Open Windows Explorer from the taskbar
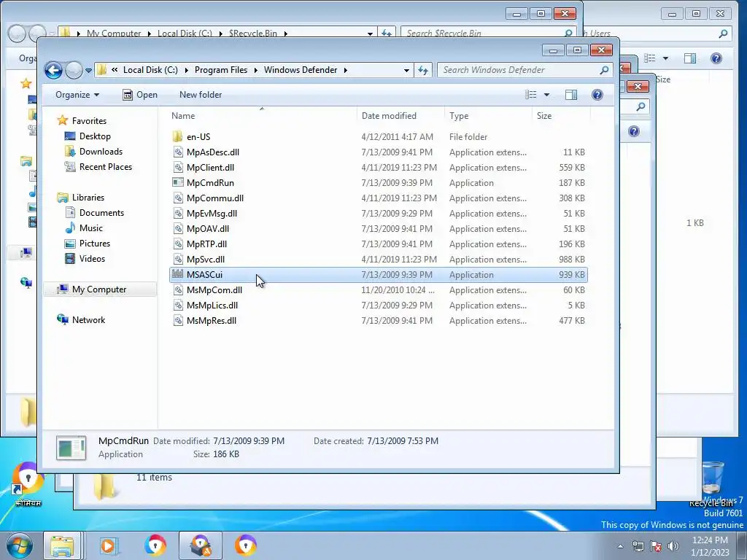Viewport: 747px width, 560px height. pos(63,545)
